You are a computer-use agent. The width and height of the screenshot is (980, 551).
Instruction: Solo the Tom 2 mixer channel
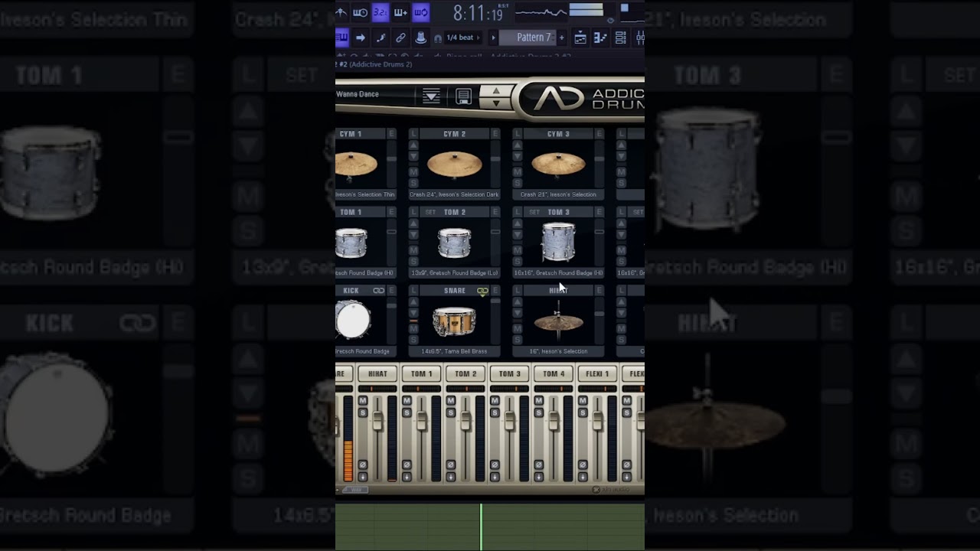point(451,412)
